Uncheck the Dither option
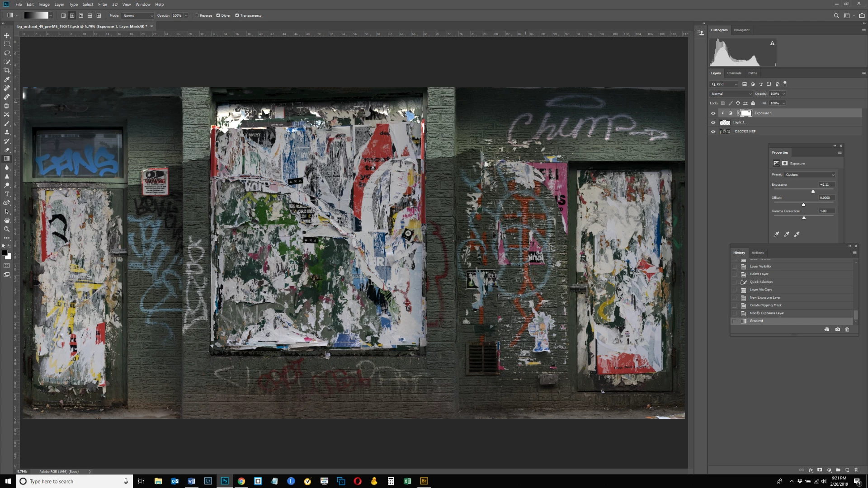 click(x=218, y=15)
